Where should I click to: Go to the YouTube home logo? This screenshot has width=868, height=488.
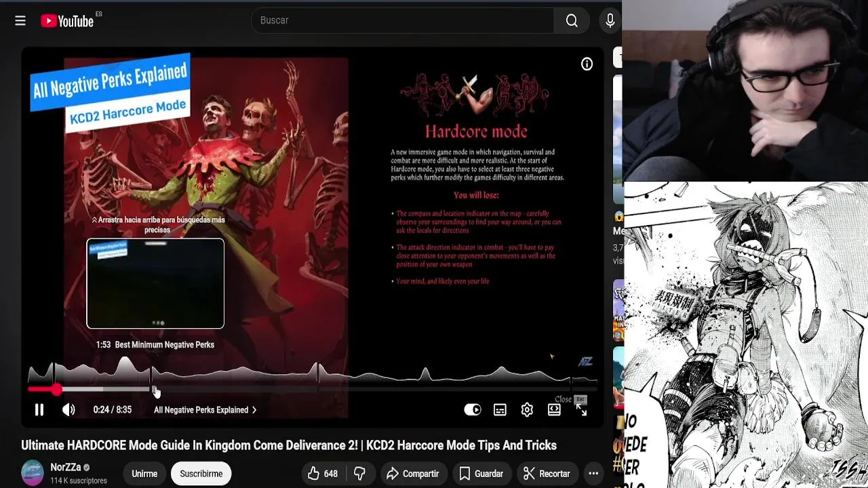click(66, 21)
